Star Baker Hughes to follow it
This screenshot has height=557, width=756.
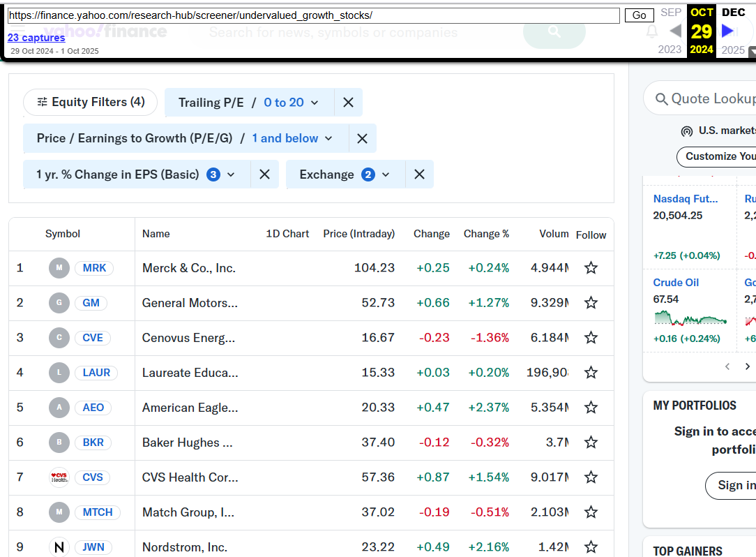point(591,442)
